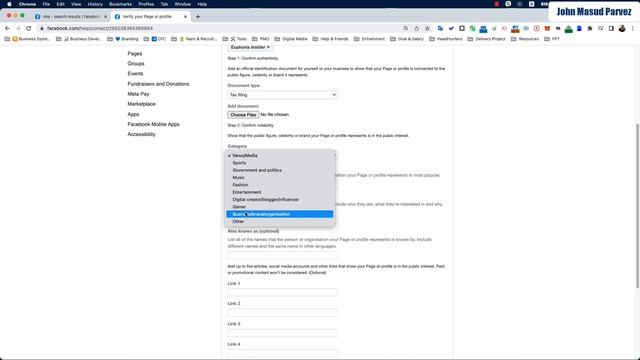
Task: Click into the Link 3 input field
Action: point(282,333)
